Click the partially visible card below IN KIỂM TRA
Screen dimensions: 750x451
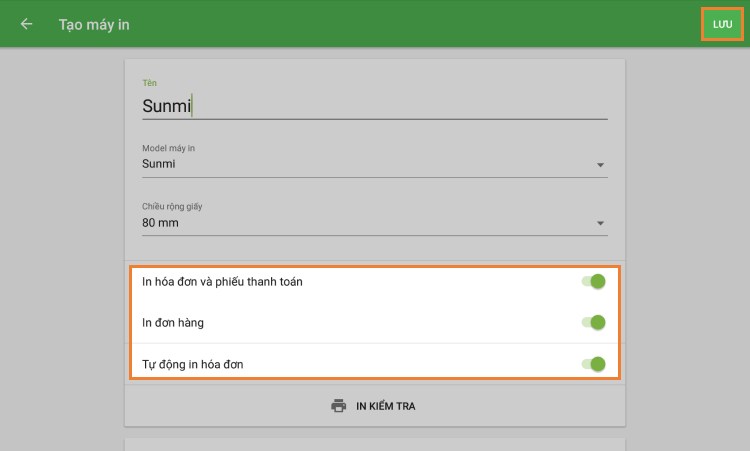[x=374, y=444]
